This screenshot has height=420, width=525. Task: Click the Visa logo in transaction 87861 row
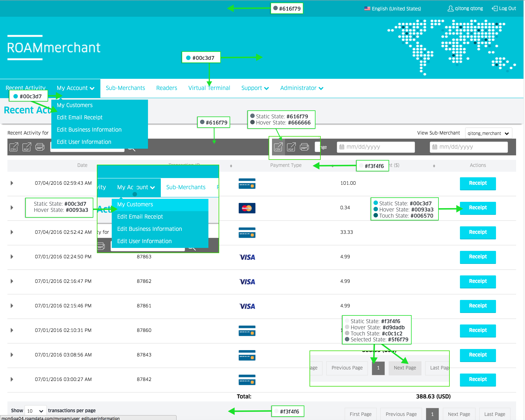[247, 306]
